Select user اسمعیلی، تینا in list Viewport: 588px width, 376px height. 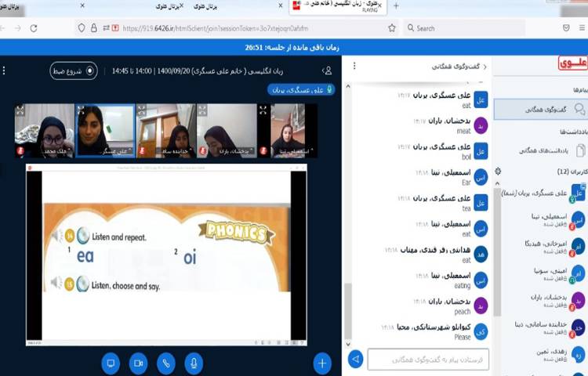(558, 220)
